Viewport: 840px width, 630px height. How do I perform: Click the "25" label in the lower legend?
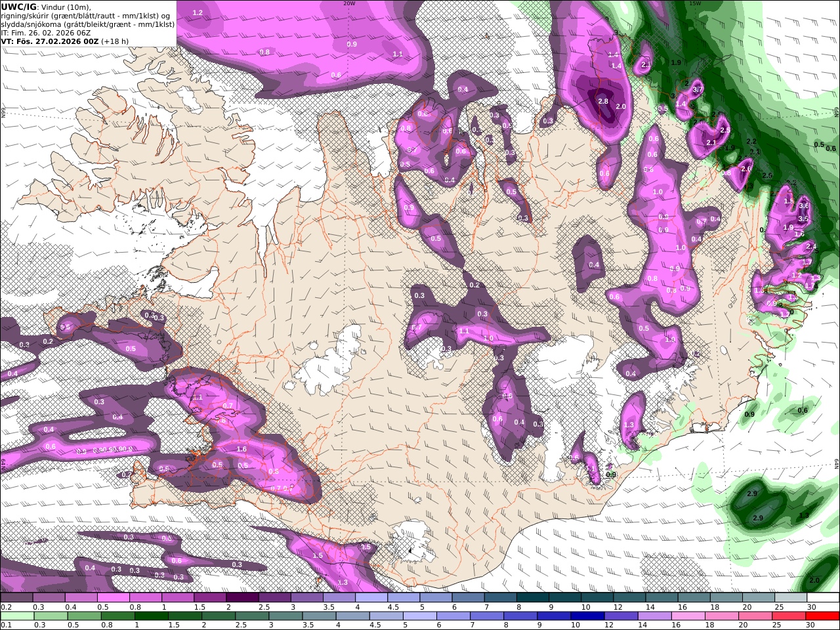(778, 625)
